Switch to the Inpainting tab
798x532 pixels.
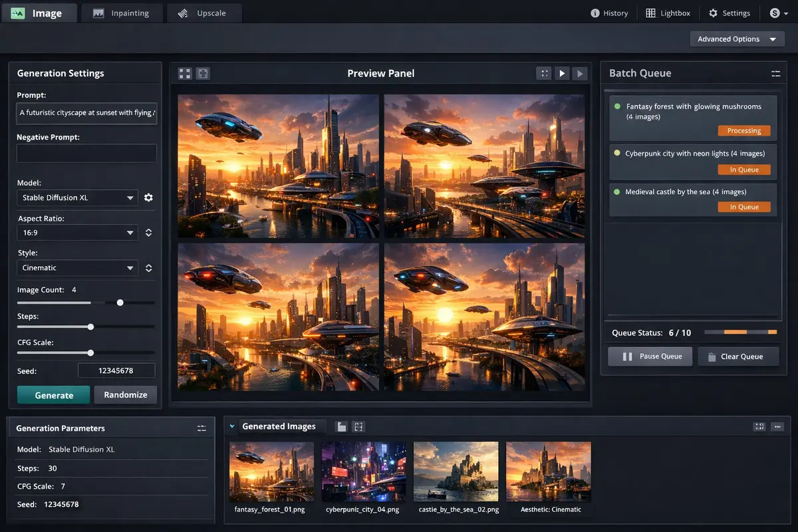pos(121,13)
